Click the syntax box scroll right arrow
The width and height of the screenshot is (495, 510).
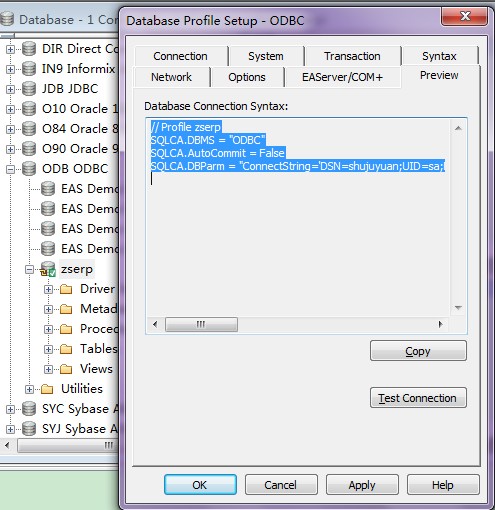tap(441, 324)
